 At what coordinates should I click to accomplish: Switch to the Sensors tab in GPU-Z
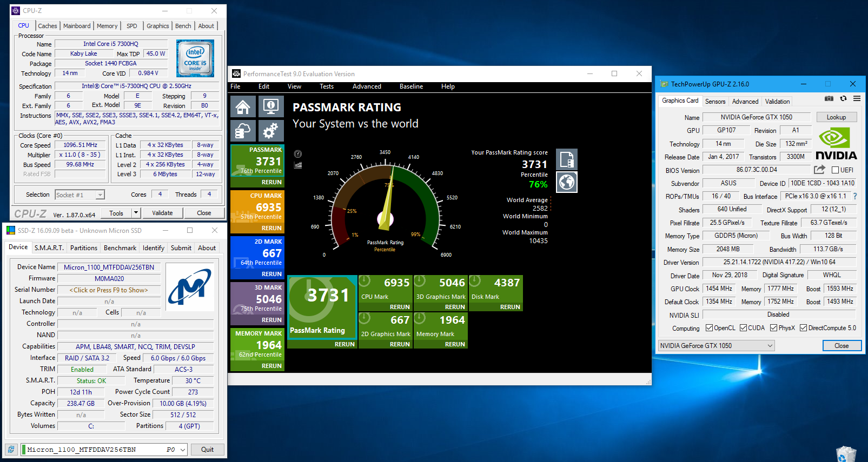(x=715, y=102)
